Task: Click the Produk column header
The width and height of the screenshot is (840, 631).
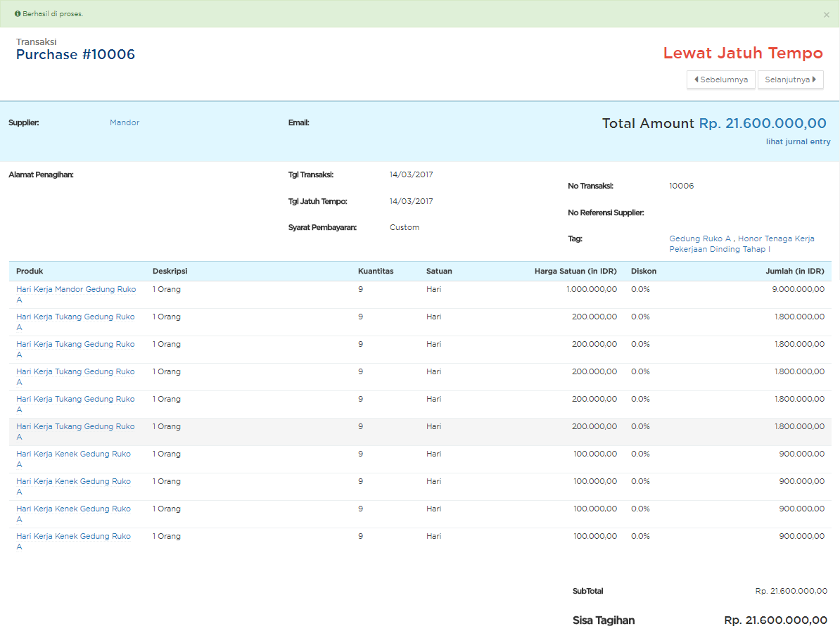Action: [x=30, y=271]
